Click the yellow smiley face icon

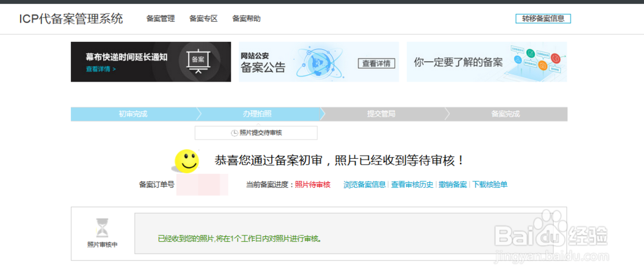187,161
